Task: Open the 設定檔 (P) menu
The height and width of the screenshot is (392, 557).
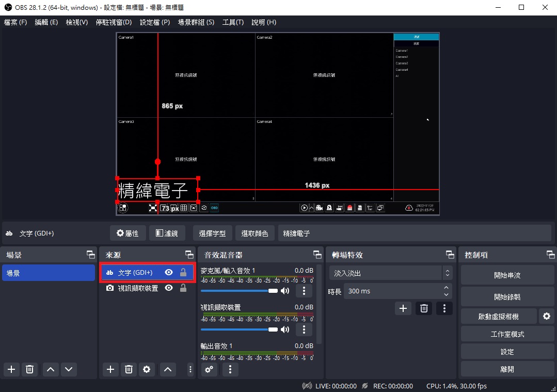Action: tap(154, 22)
